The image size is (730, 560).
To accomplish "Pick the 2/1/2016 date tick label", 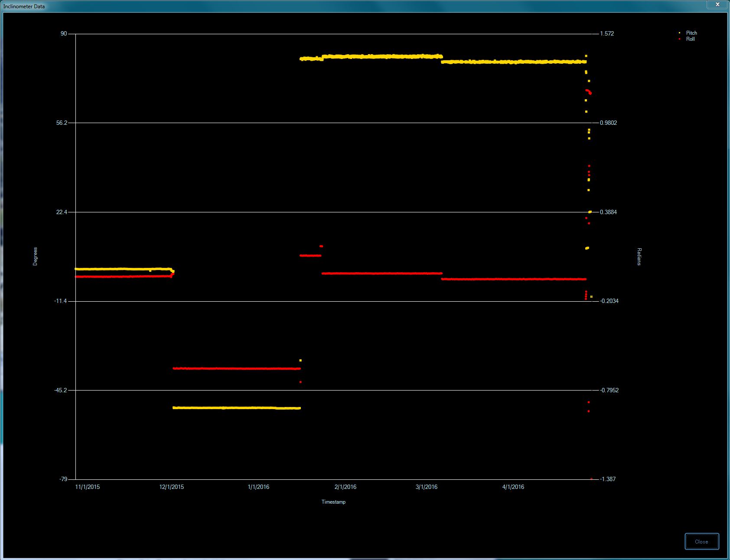I will [345, 487].
